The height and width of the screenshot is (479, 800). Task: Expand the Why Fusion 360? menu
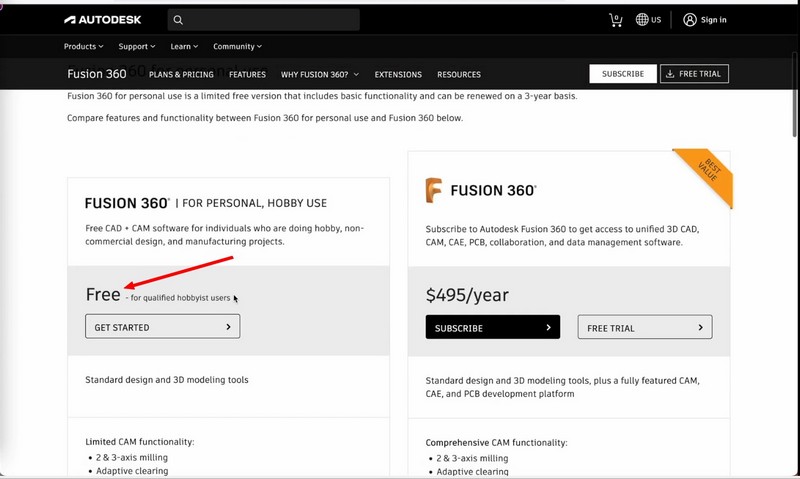coord(320,74)
